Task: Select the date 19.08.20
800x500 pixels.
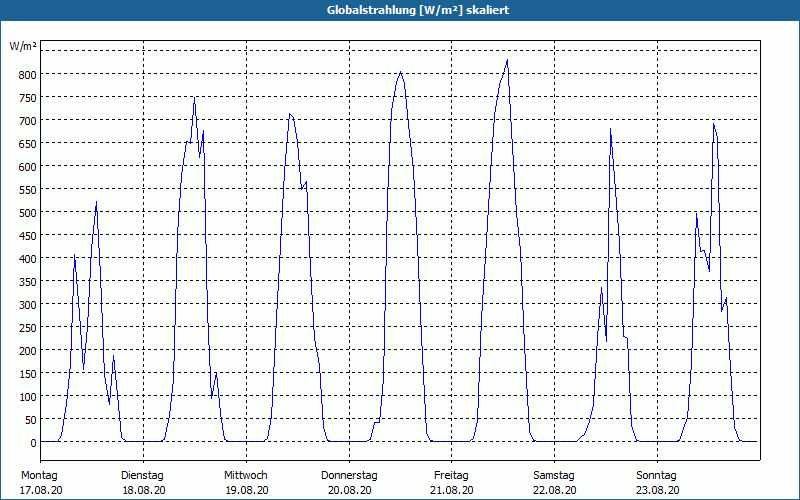Action: 247,490
